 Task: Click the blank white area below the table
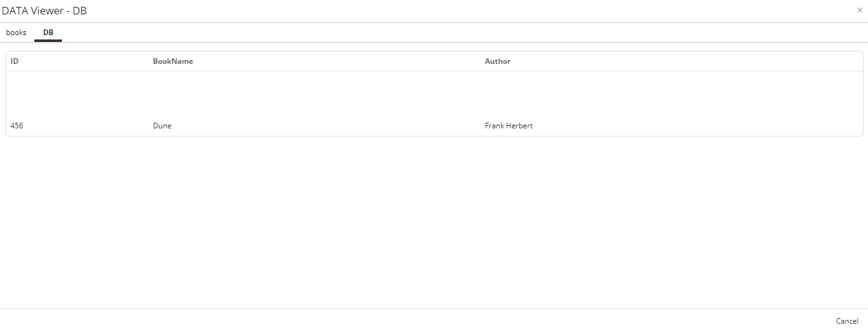434,219
